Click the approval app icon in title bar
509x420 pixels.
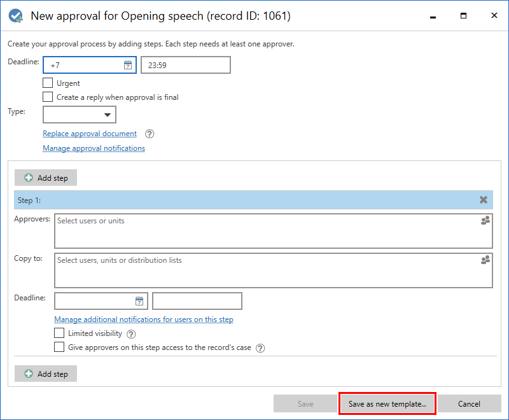click(15, 15)
